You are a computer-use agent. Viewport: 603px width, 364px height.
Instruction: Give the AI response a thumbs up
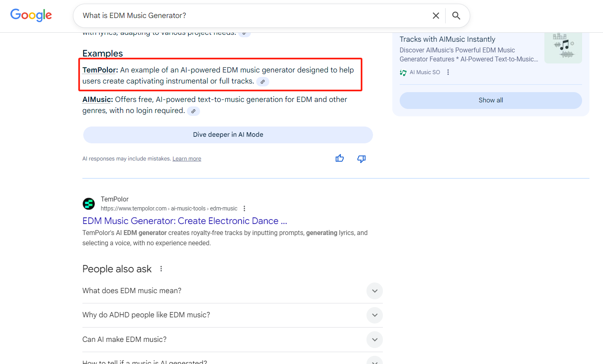click(339, 158)
